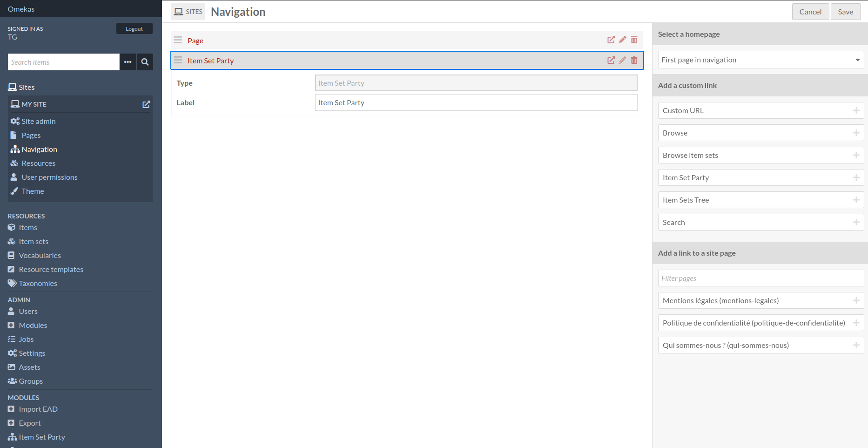Edit the Page navigation entry pencil

(622, 40)
